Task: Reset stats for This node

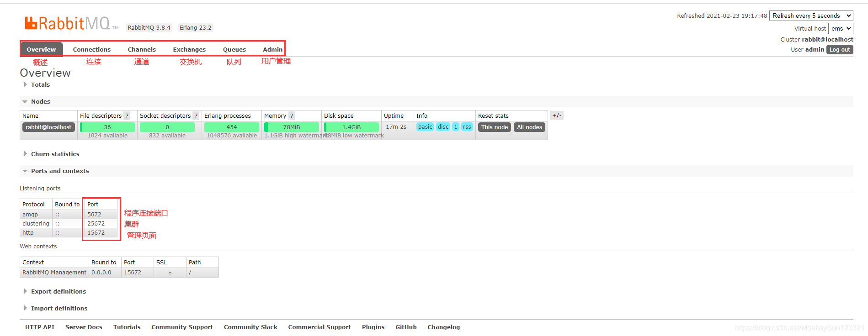Action: tap(495, 127)
